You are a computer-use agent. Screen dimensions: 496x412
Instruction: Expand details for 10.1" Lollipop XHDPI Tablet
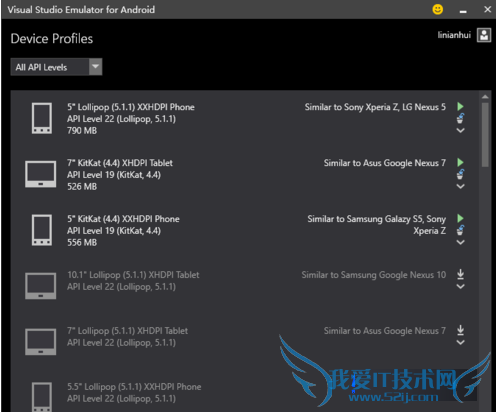(x=460, y=286)
